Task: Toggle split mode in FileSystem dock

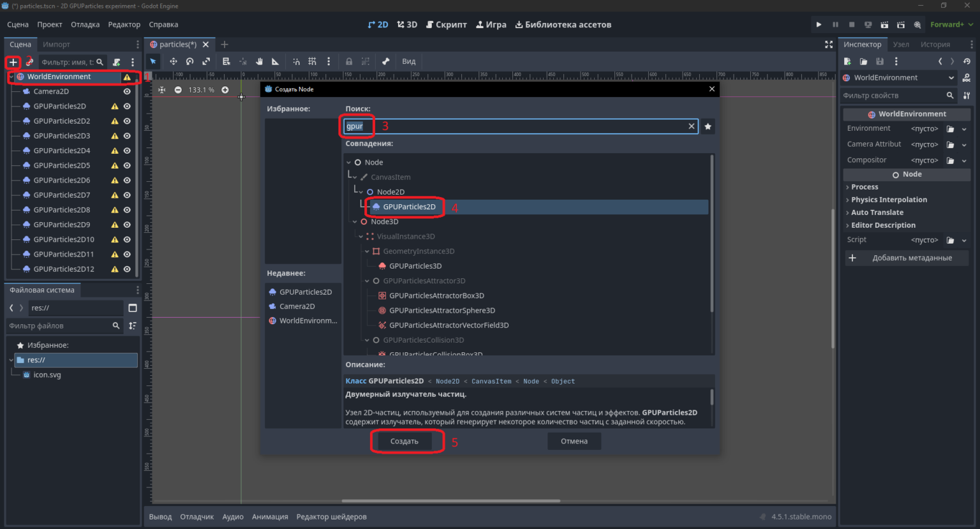Action: click(x=133, y=308)
